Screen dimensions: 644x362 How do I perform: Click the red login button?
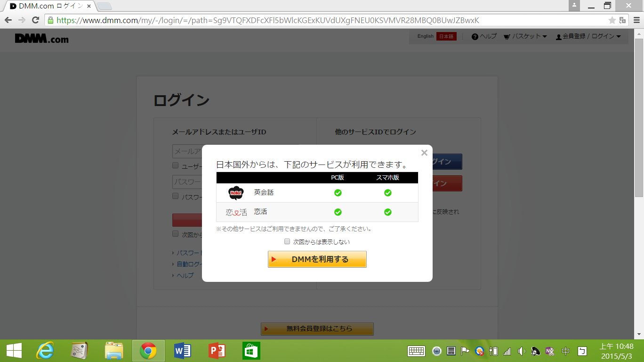tap(187, 220)
